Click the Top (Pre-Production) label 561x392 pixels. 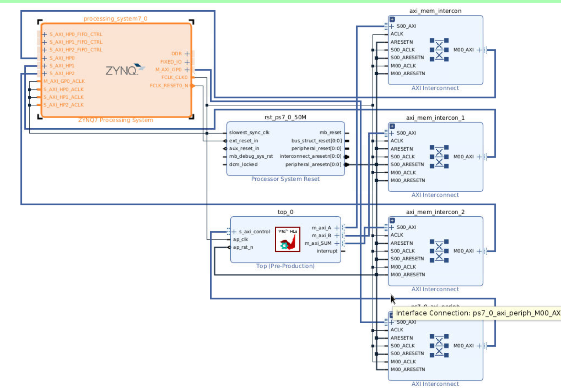[x=285, y=266]
